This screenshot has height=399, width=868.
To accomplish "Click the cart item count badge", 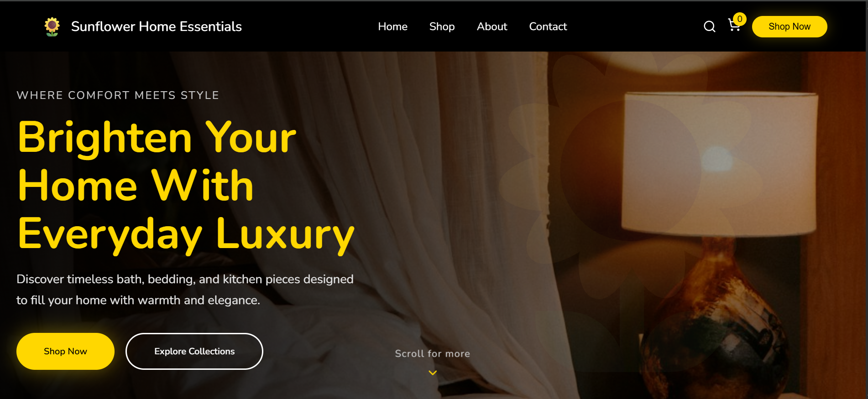I will pos(740,19).
